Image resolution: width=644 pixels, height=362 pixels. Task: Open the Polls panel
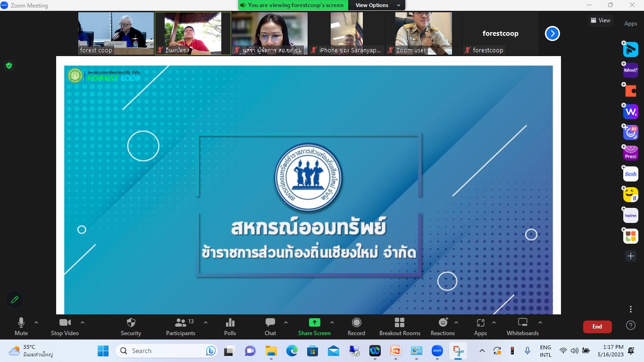[x=230, y=327]
